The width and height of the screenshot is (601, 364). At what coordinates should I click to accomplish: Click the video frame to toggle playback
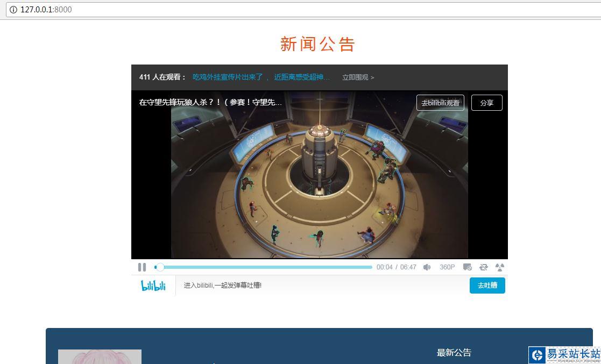coord(319,174)
